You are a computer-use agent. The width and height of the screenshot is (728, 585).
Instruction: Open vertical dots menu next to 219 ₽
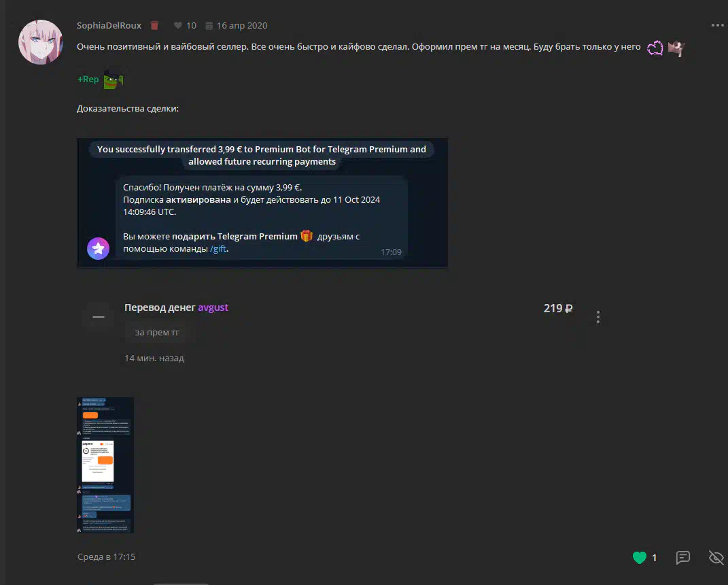pyautogui.click(x=598, y=317)
